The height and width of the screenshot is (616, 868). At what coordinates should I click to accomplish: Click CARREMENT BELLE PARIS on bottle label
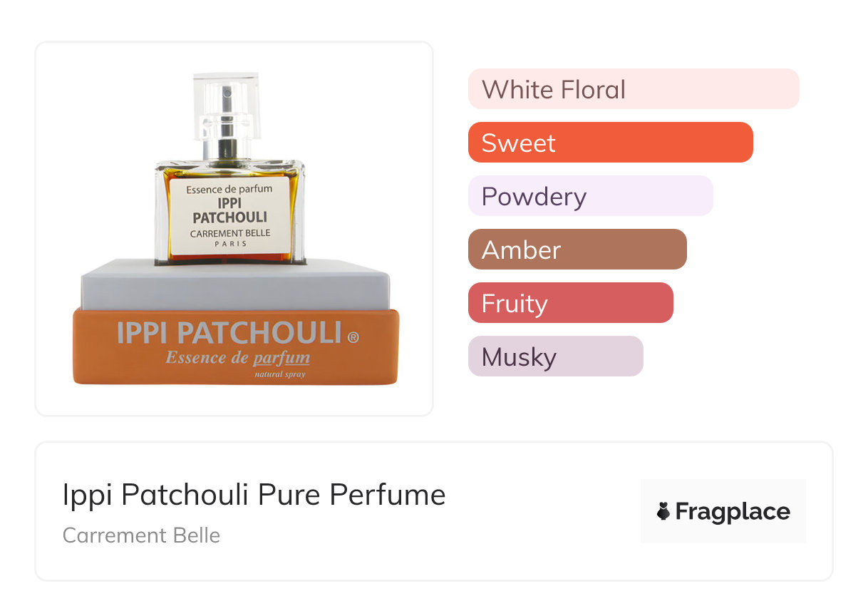click(229, 238)
